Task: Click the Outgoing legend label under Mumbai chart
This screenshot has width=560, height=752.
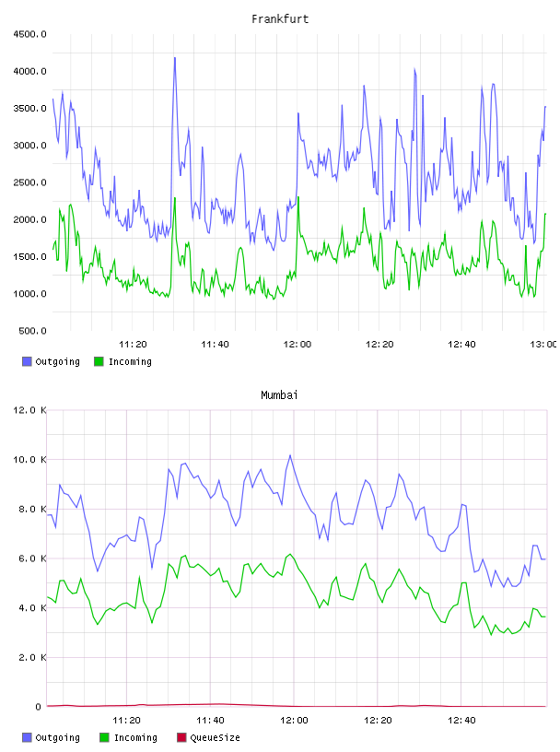Action: click(x=58, y=737)
